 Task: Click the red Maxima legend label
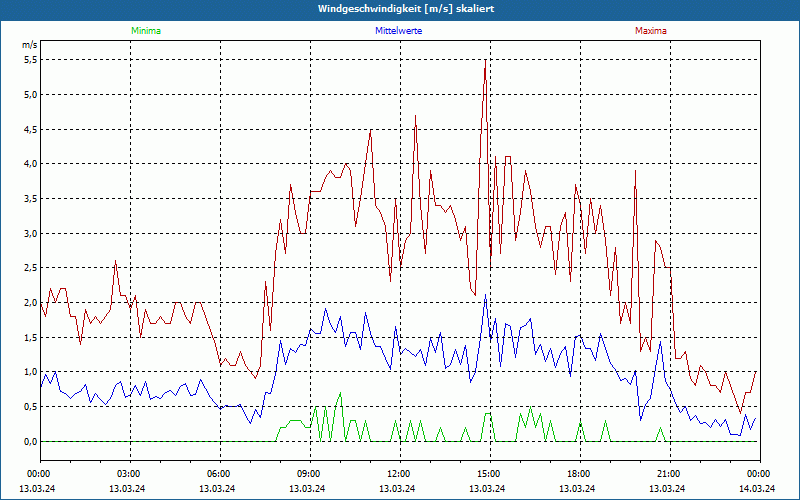pyautogui.click(x=651, y=31)
